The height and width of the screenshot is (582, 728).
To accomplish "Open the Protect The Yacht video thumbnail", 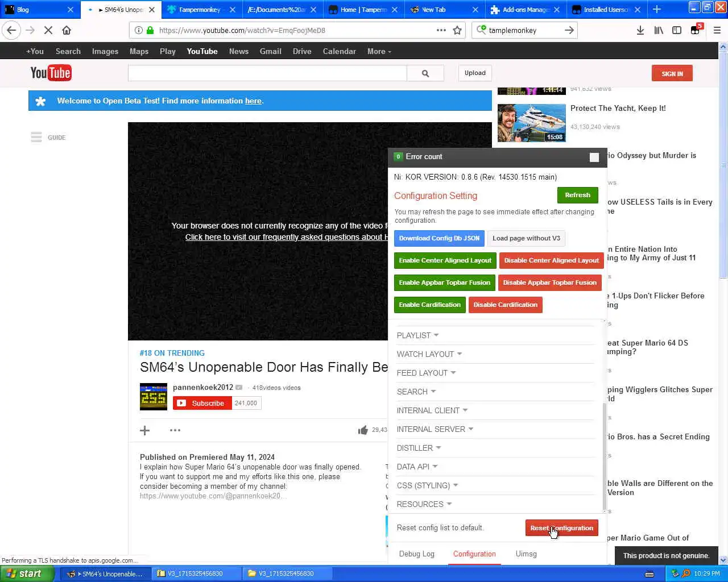I will tap(532, 123).
